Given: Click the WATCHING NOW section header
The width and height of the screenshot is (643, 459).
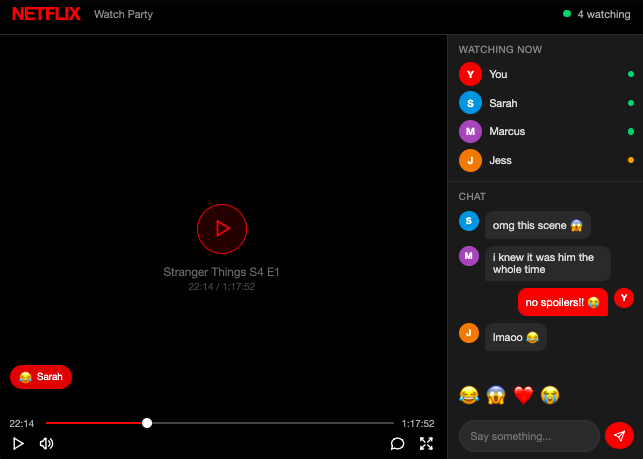Looking at the screenshot, I should pyautogui.click(x=500, y=50).
